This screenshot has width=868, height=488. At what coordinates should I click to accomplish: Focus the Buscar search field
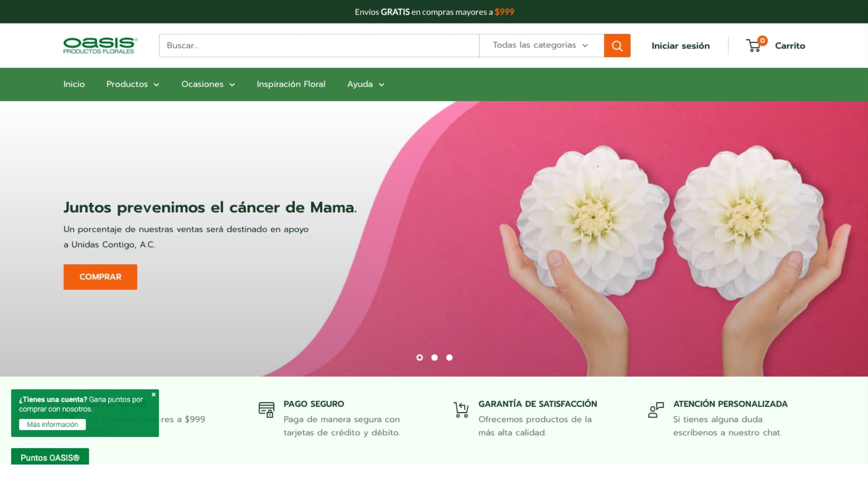[319, 46]
